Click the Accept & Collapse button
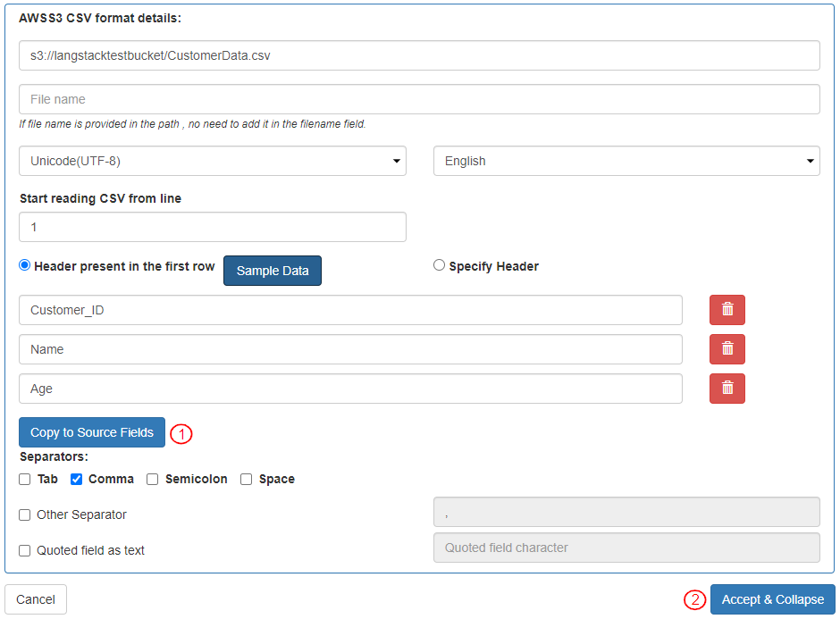 pos(772,599)
